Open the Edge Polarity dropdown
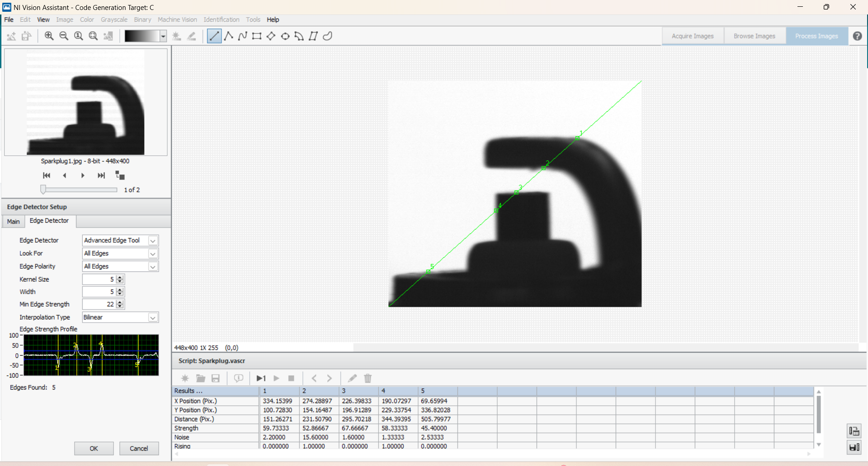 pos(153,266)
